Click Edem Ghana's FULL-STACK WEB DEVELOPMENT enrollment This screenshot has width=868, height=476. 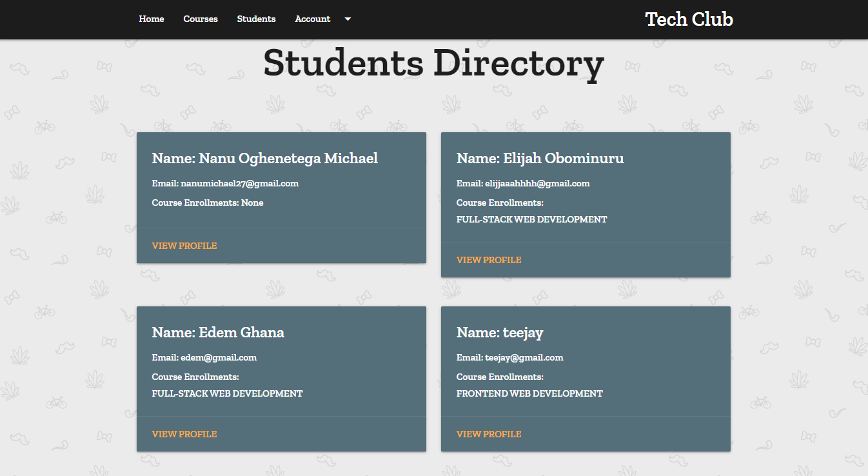click(228, 393)
